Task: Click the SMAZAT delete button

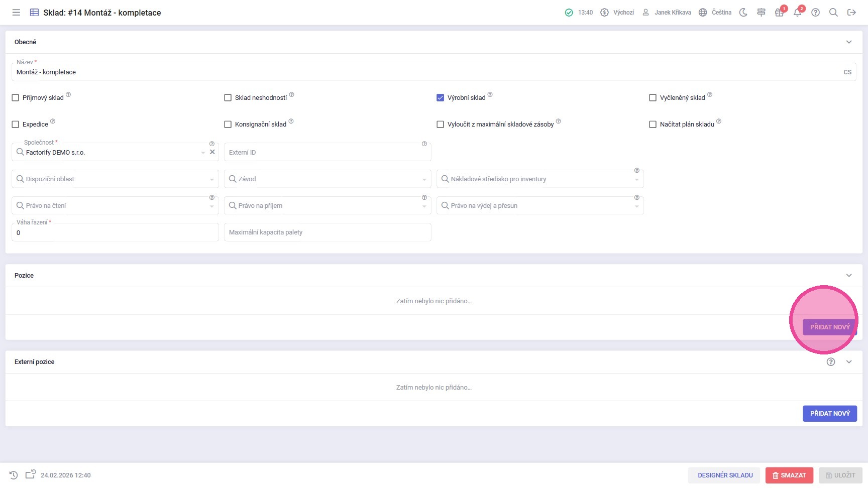Action: coord(789,475)
